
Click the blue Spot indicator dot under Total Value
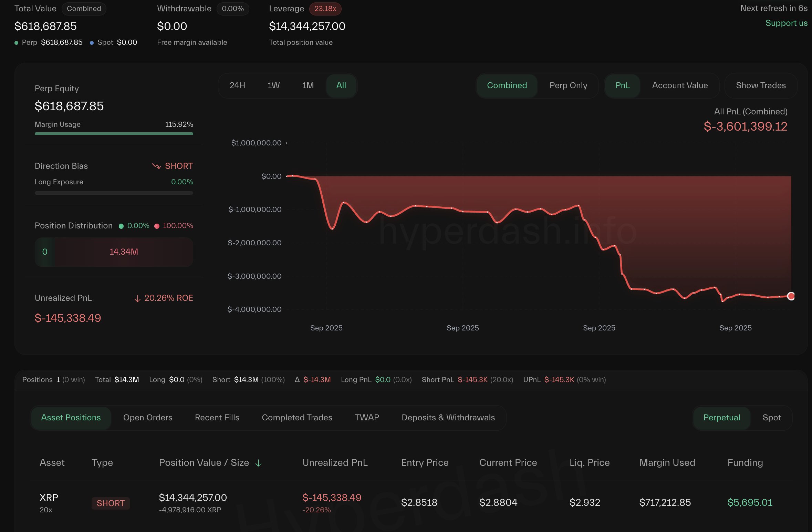click(x=92, y=43)
